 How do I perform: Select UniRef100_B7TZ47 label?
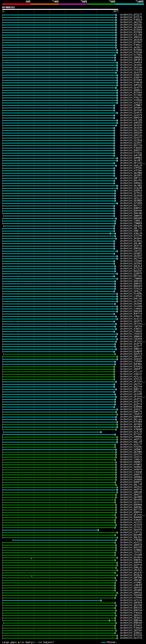pos(131,434)
